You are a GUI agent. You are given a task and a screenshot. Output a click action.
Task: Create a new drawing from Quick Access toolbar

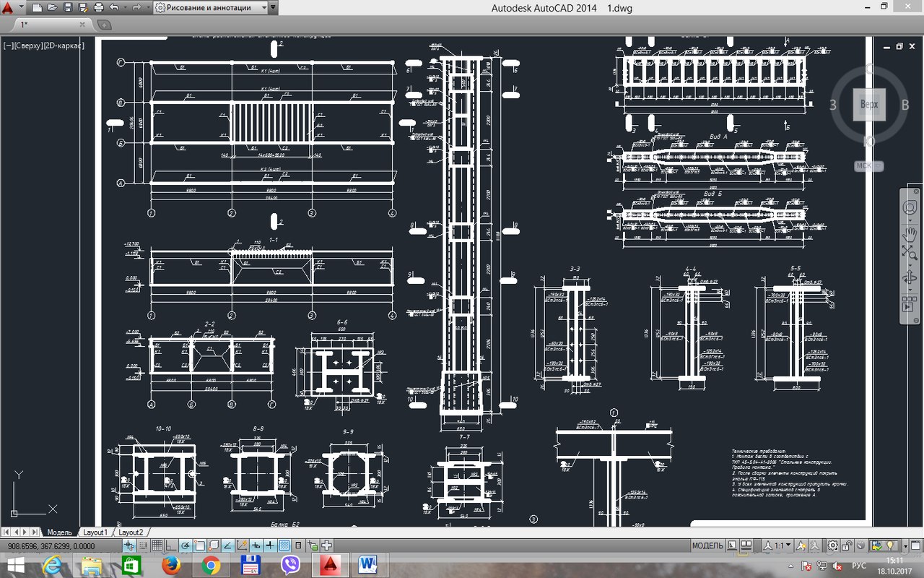(37, 8)
